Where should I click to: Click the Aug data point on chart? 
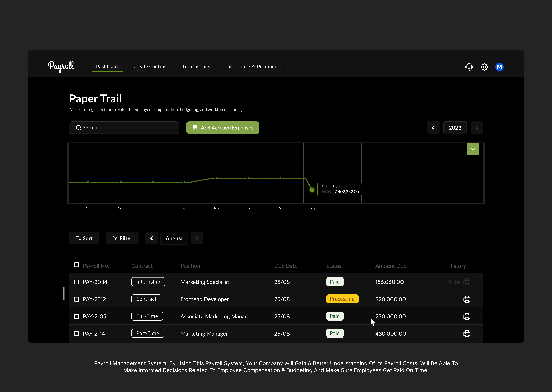click(x=312, y=190)
